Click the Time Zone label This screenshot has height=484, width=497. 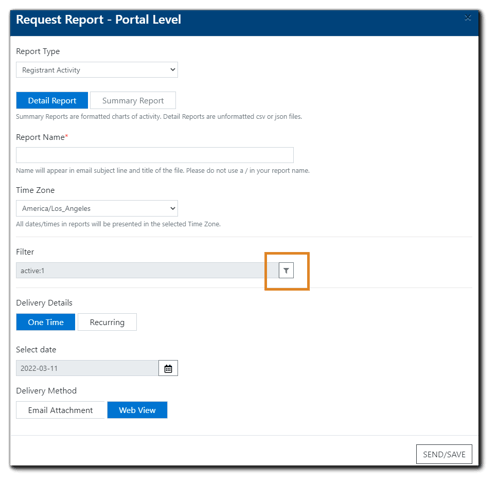pos(35,190)
